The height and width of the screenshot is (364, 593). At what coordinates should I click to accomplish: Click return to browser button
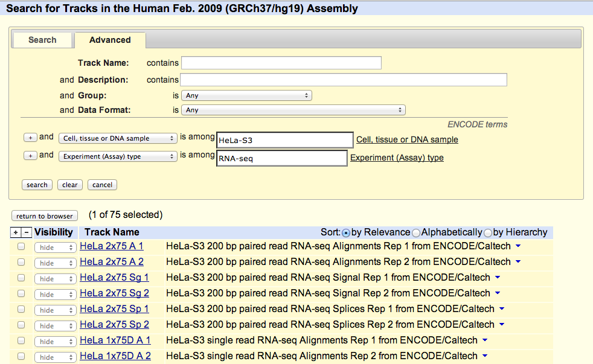(45, 216)
